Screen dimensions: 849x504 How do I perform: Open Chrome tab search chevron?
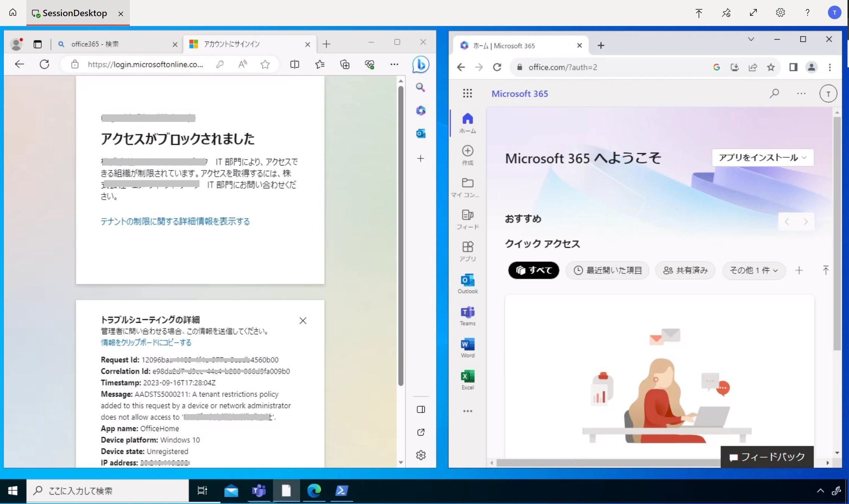(x=751, y=39)
